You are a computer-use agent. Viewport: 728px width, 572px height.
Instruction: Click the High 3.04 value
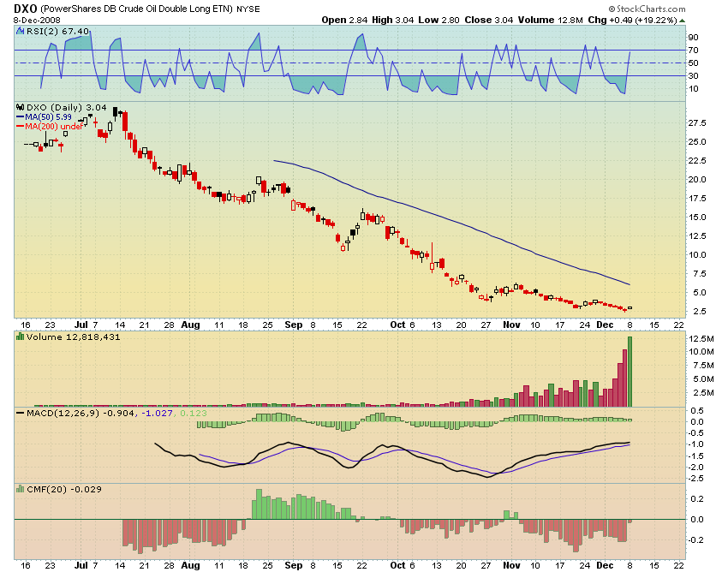point(392,20)
